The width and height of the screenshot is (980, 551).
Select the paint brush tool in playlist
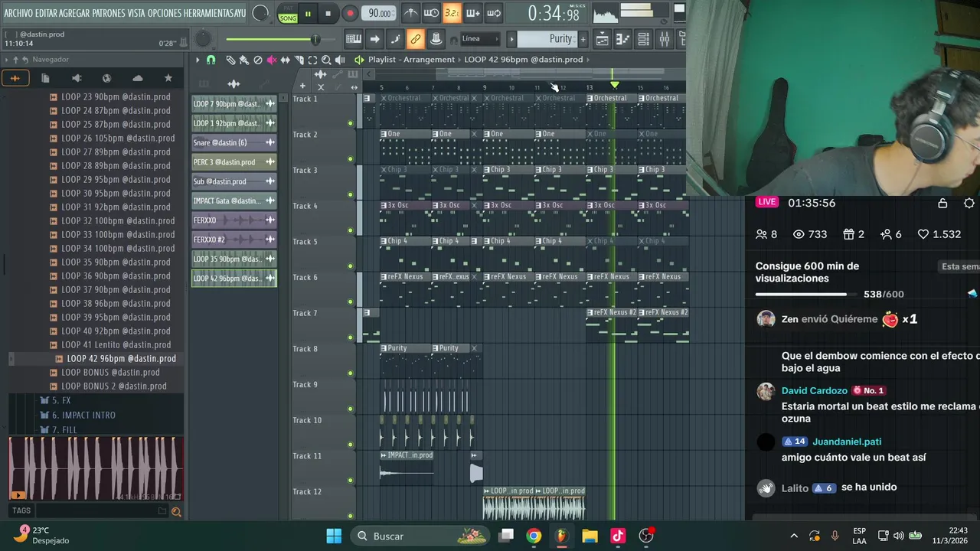pos(243,60)
